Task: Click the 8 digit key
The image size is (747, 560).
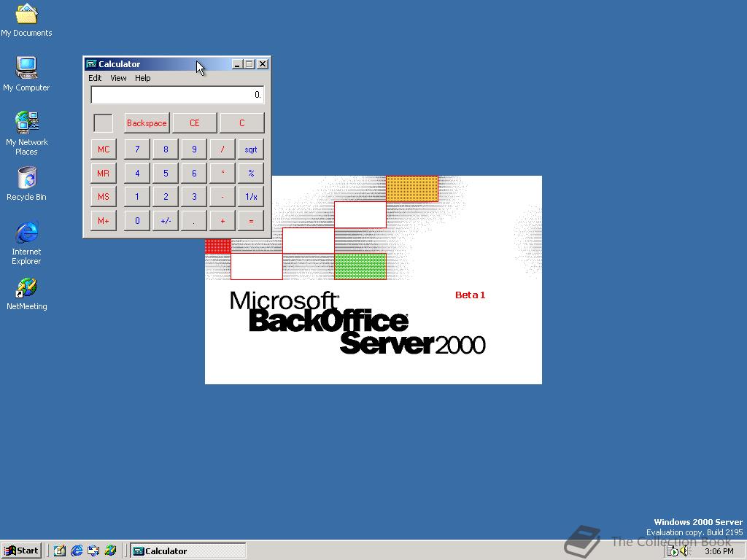Action: 166,149
